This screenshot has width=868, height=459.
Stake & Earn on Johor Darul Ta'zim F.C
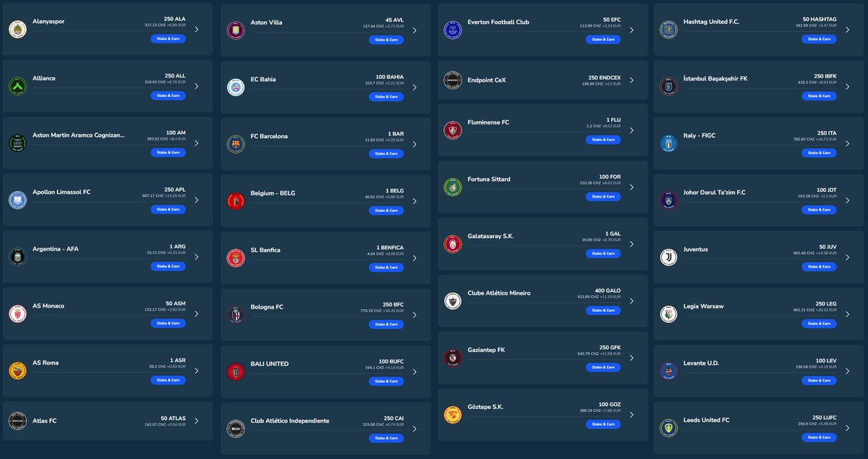(x=819, y=210)
